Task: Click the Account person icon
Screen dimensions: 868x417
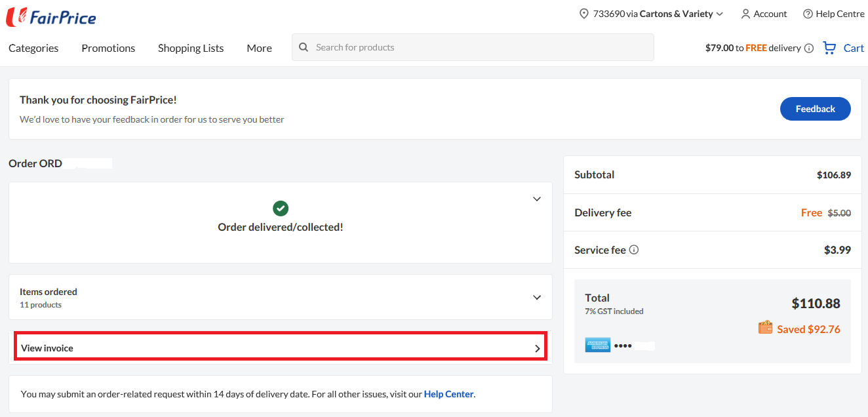Action: pyautogui.click(x=745, y=14)
